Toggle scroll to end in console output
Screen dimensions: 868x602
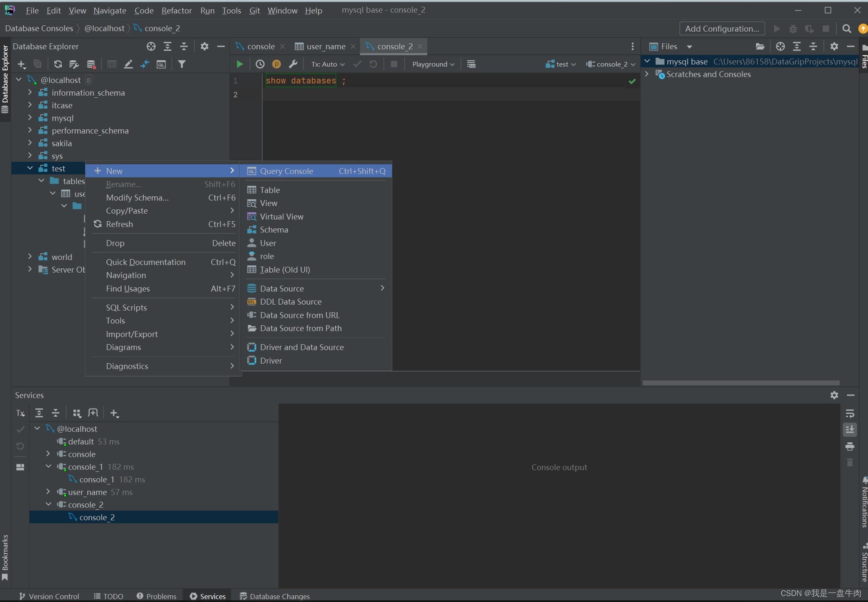849,430
